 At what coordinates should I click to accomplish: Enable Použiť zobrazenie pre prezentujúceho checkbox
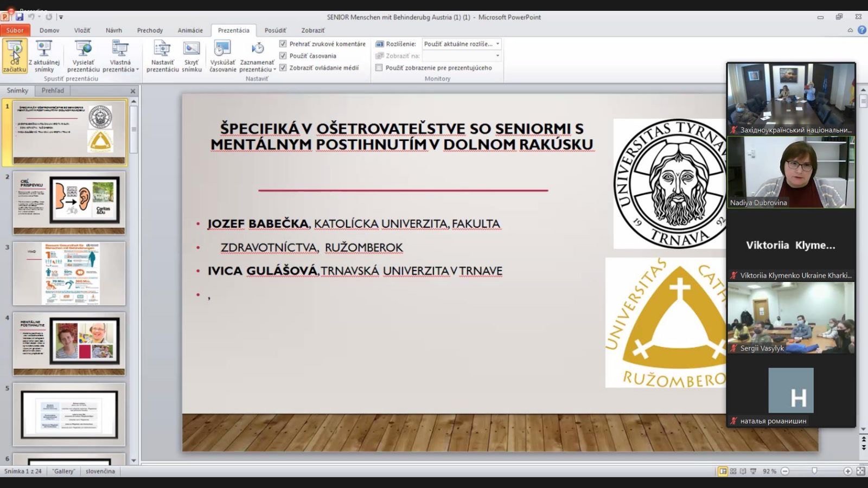point(379,68)
